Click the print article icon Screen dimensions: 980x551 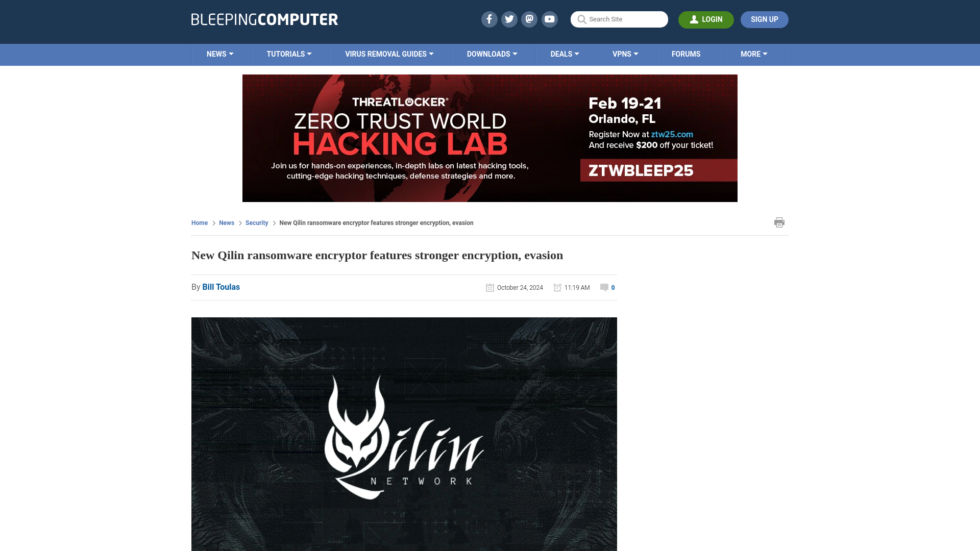(x=779, y=222)
